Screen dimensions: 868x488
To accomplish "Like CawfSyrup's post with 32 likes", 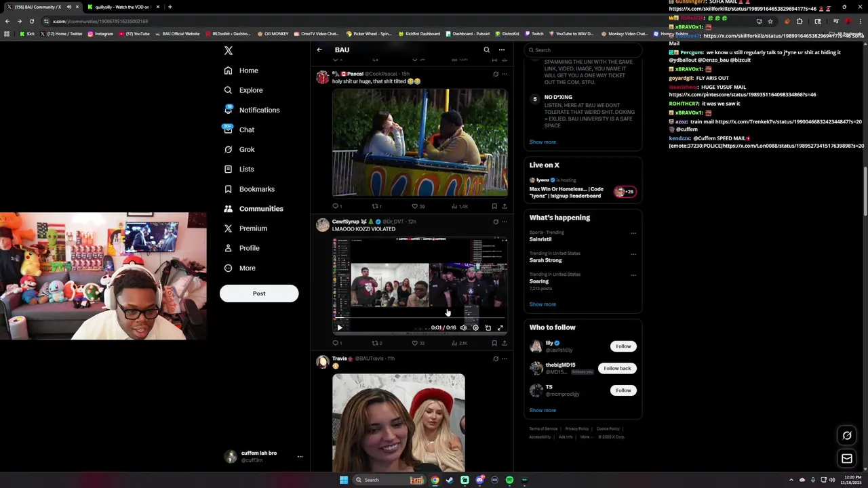I will click(418, 343).
